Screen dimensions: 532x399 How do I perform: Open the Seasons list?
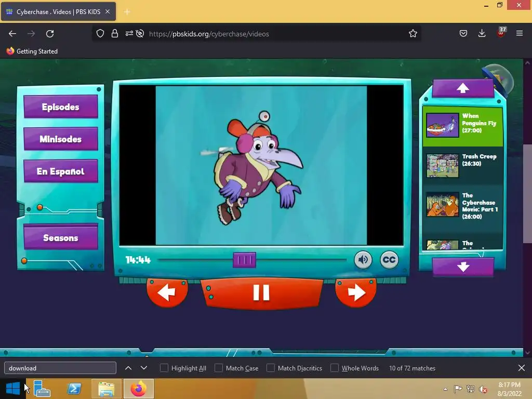coord(61,237)
